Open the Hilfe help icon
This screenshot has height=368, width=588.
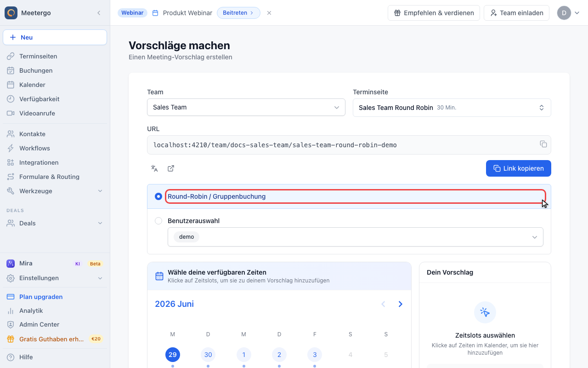11,357
